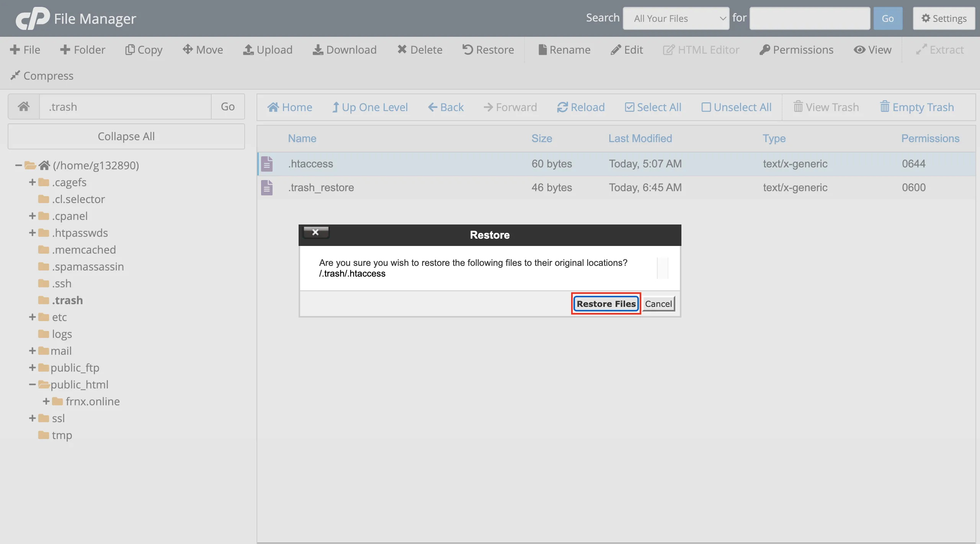Click the Download toolbar button
Viewport: 980px width, 544px height.
[x=345, y=49]
